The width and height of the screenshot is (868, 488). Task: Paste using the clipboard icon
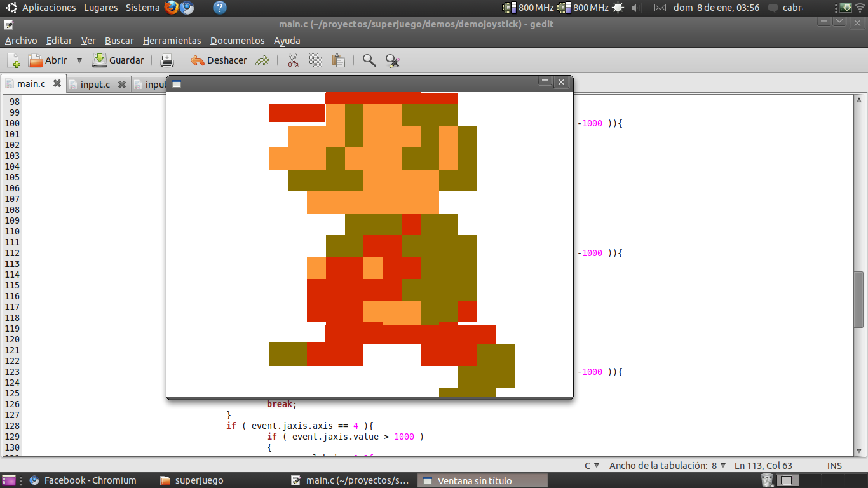(x=339, y=60)
